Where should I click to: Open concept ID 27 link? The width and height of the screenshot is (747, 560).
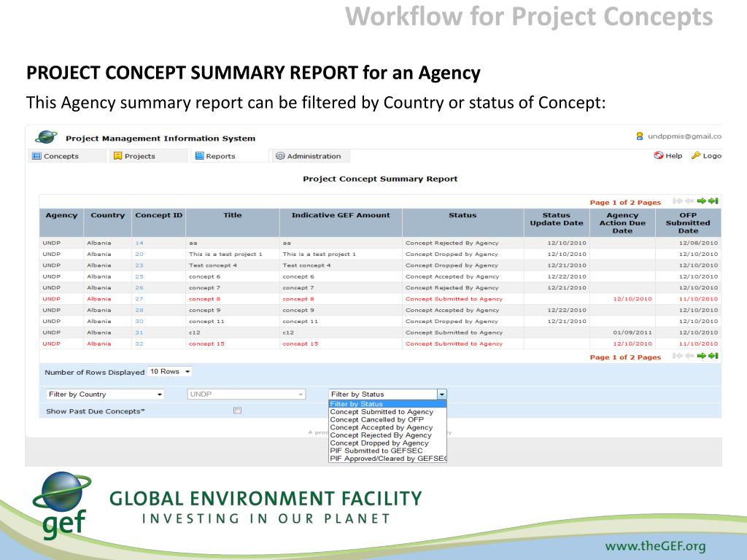(139, 299)
